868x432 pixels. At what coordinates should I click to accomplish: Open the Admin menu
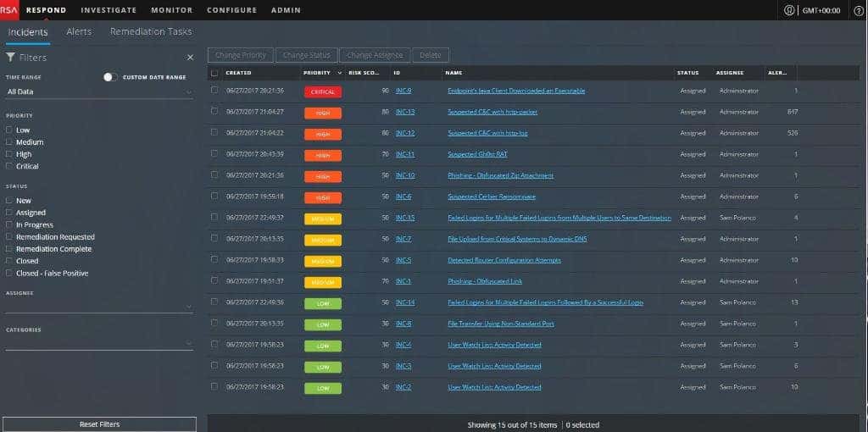coord(287,10)
